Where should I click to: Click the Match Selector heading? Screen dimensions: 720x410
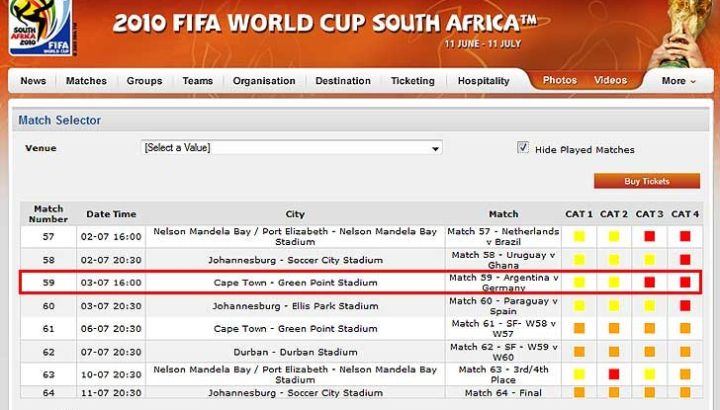tap(60, 120)
